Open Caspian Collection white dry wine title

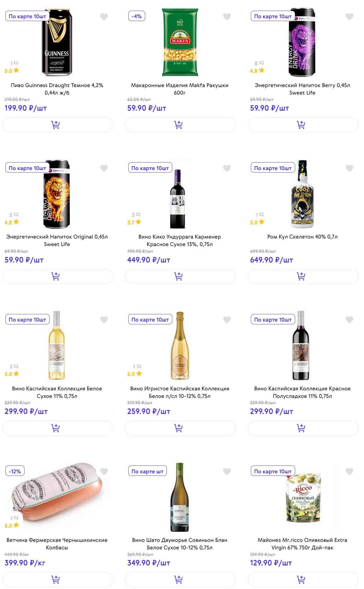(x=57, y=392)
